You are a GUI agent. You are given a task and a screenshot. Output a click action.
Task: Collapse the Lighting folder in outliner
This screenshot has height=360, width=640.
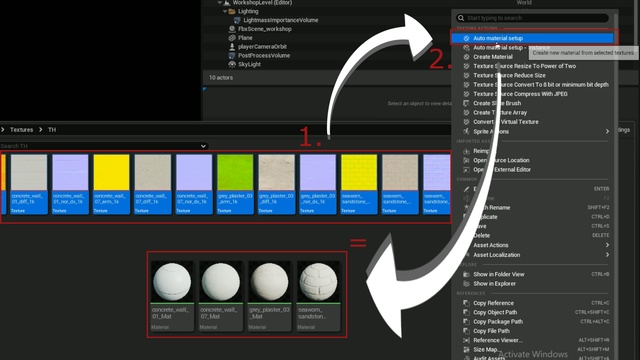coord(225,11)
